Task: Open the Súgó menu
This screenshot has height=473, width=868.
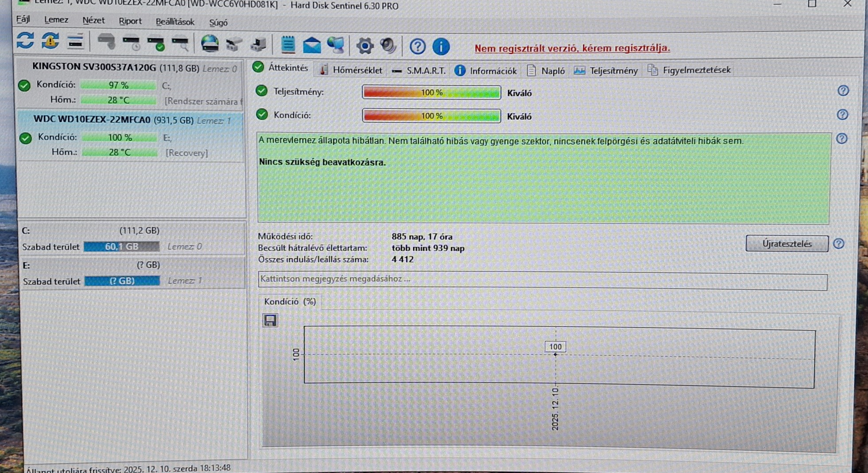Action: coord(218,23)
